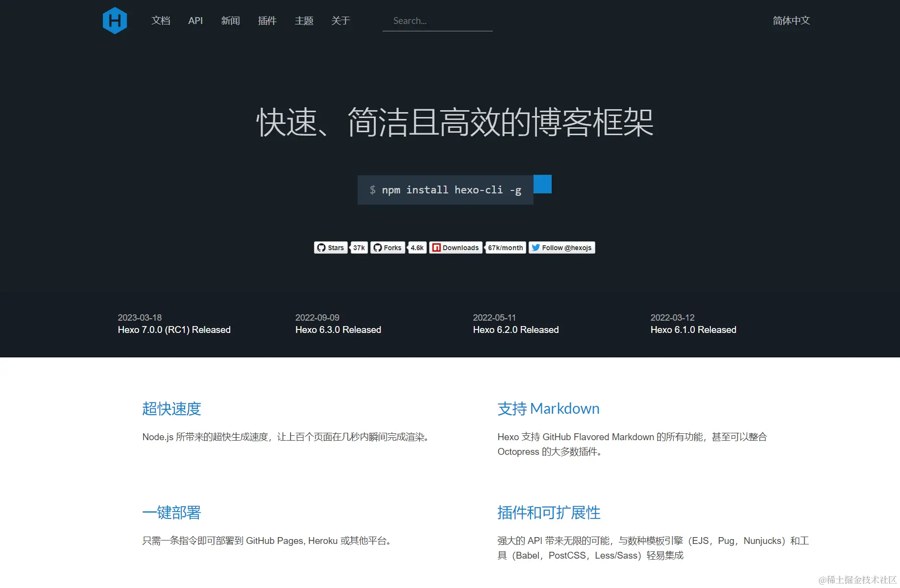Switch to the API section
Screen dimensions: 900x588
point(195,21)
